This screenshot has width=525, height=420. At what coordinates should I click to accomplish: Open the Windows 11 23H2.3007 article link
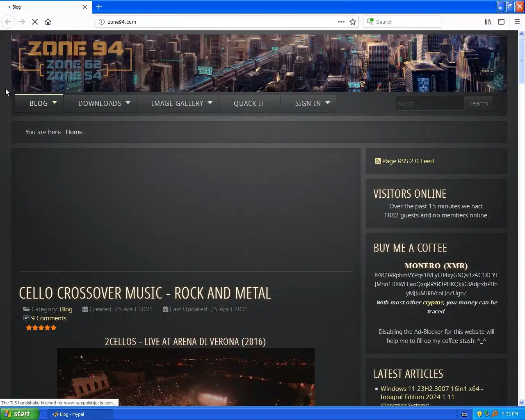coord(431,393)
